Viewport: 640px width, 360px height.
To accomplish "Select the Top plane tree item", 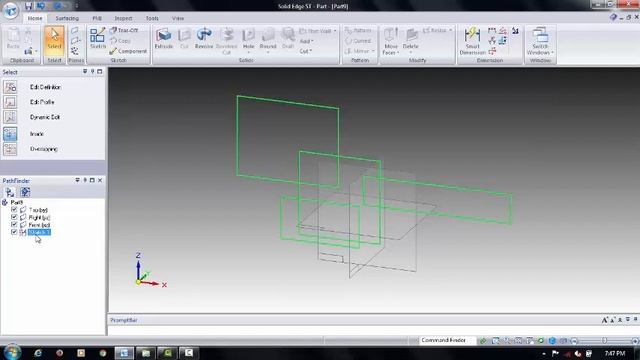I will click(38, 210).
